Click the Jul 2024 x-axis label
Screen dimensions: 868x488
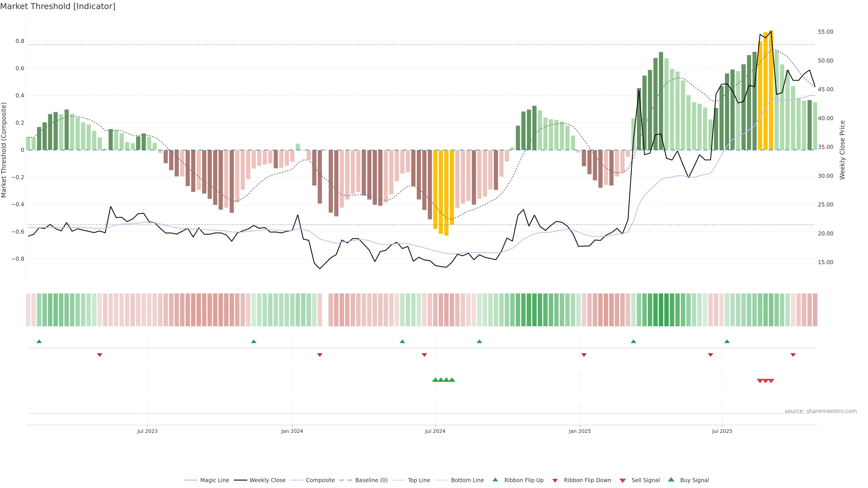(435, 431)
